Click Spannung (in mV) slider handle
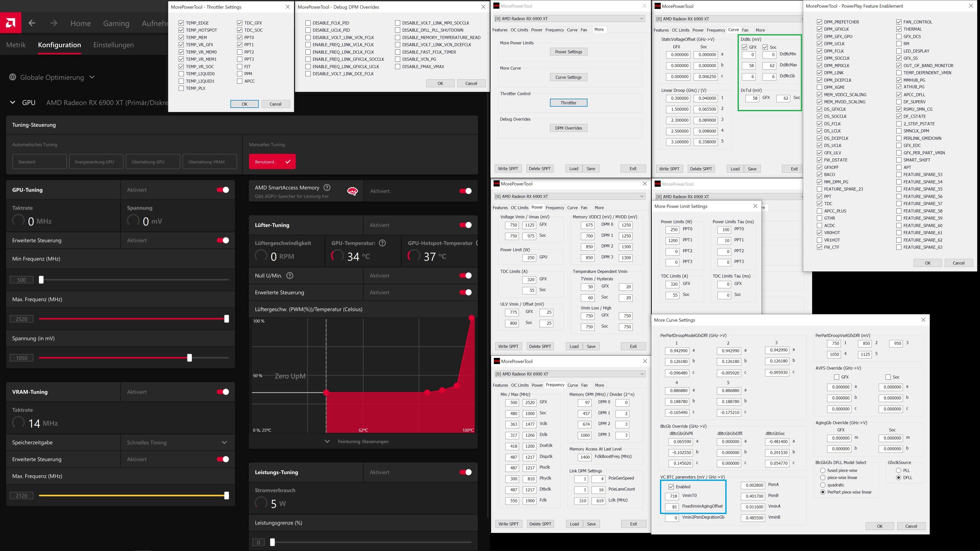Image resolution: width=980 pixels, height=551 pixels. click(189, 358)
